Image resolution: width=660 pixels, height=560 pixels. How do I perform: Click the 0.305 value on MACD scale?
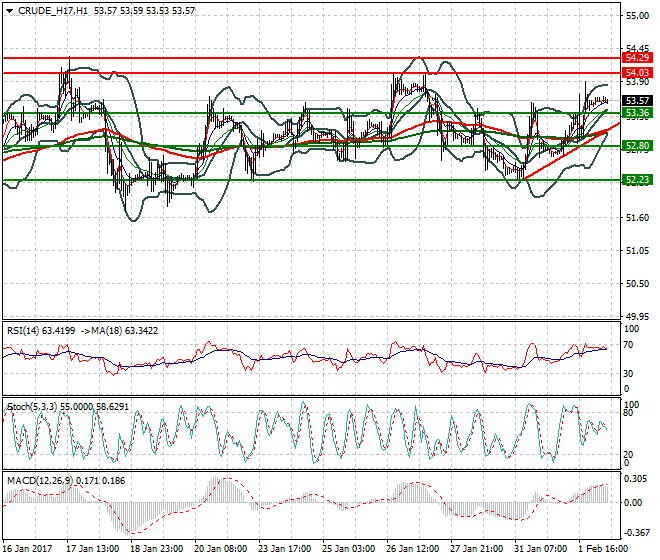(x=636, y=479)
